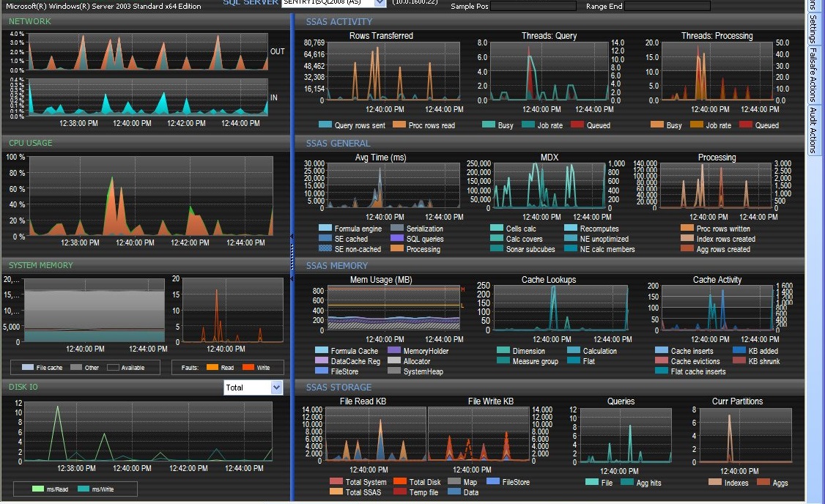
Task: Click the Cache evictions legend swatch
Action: (x=662, y=361)
